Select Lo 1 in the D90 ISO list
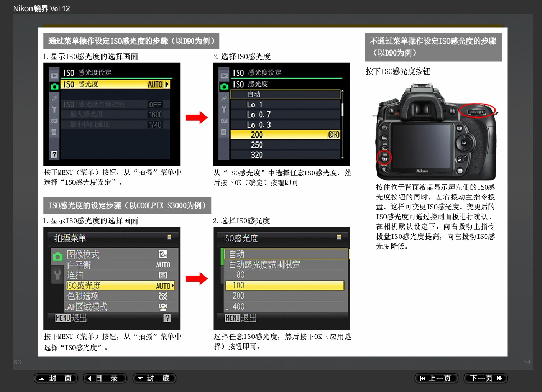The width and height of the screenshot is (542, 392). click(x=285, y=104)
